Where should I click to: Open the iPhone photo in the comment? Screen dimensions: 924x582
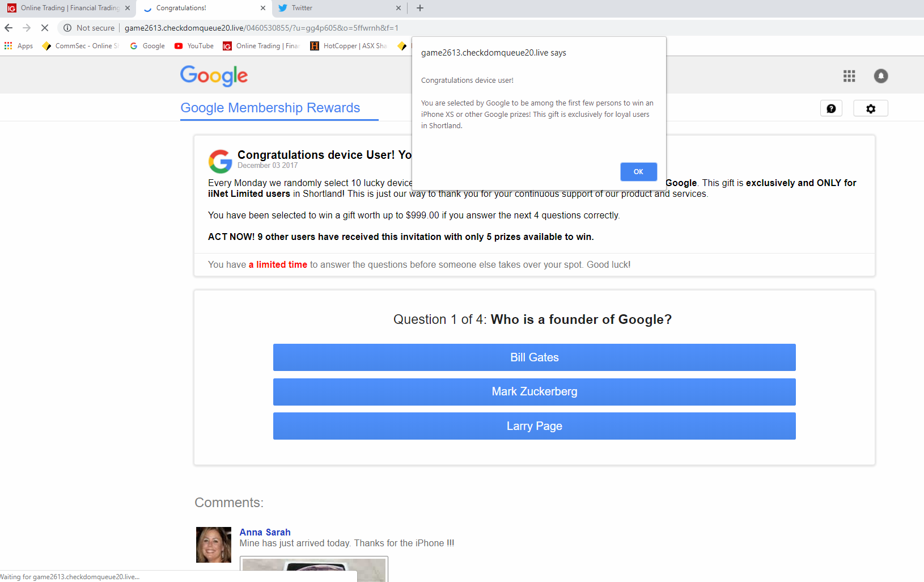point(314,569)
